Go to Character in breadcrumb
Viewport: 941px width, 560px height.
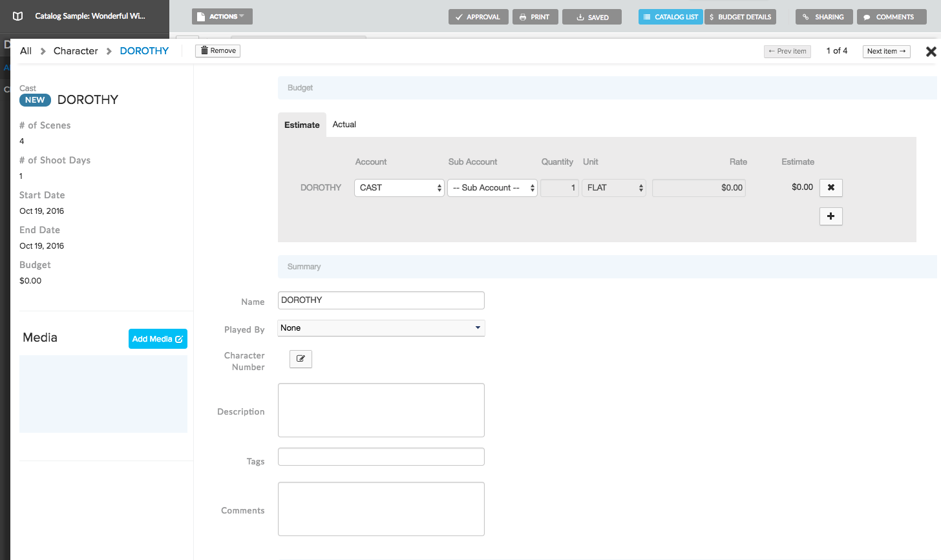(x=76, y=51)
